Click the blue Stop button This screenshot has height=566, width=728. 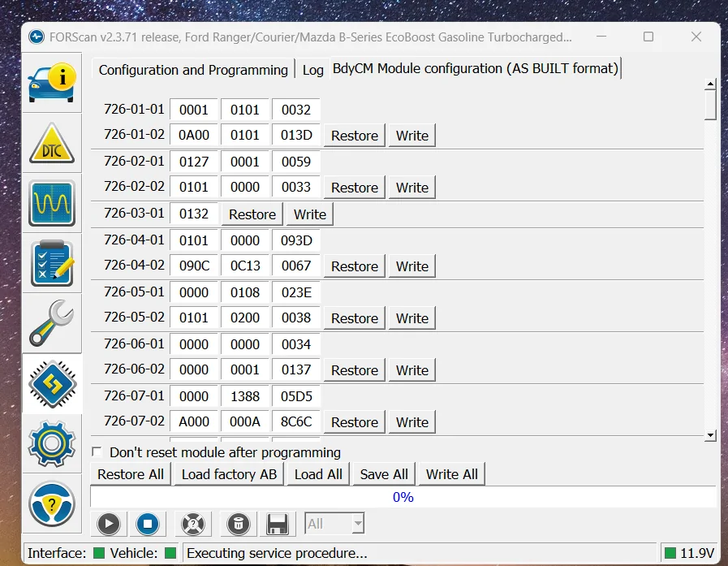(x=148, y=524)
